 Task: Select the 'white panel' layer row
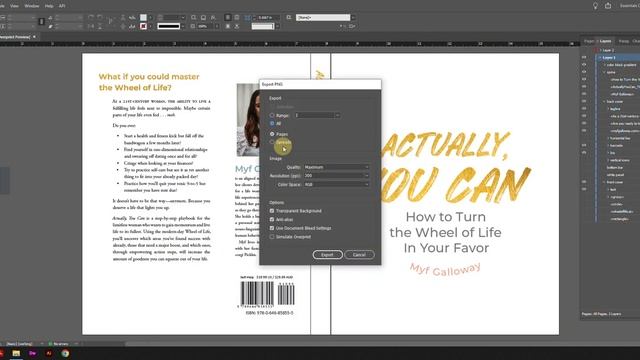(x=615, y=175)
